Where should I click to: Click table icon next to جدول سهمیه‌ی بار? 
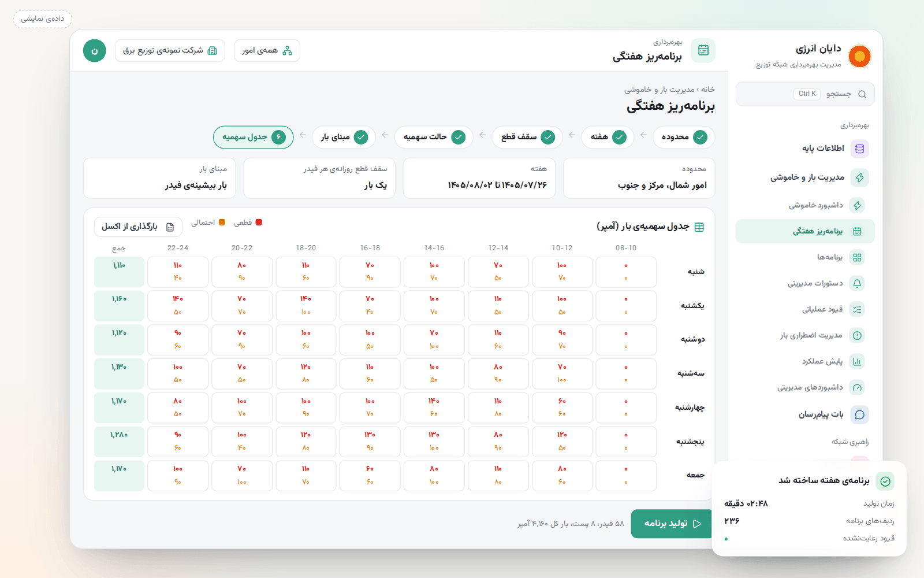pos(699,227)
